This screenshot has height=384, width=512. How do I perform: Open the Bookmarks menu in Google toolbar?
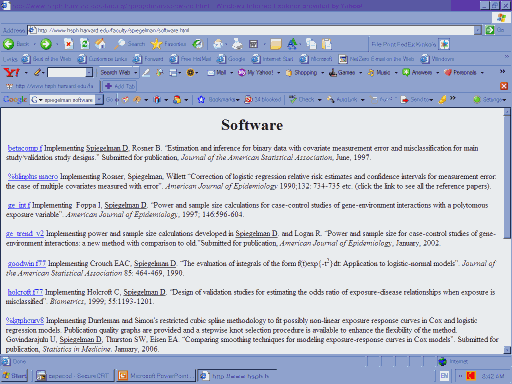tap(219, 99)
